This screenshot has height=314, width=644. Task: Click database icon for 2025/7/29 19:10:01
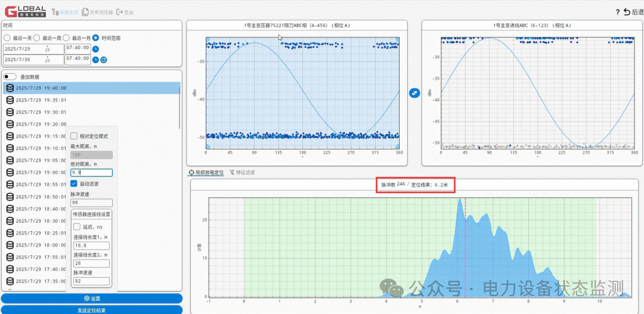(x=10, y=148)
